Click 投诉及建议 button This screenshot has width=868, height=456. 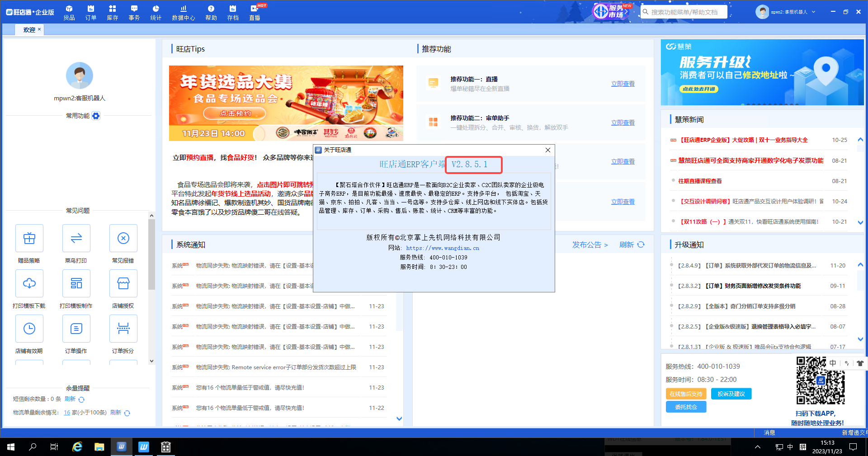pos(731,394)
